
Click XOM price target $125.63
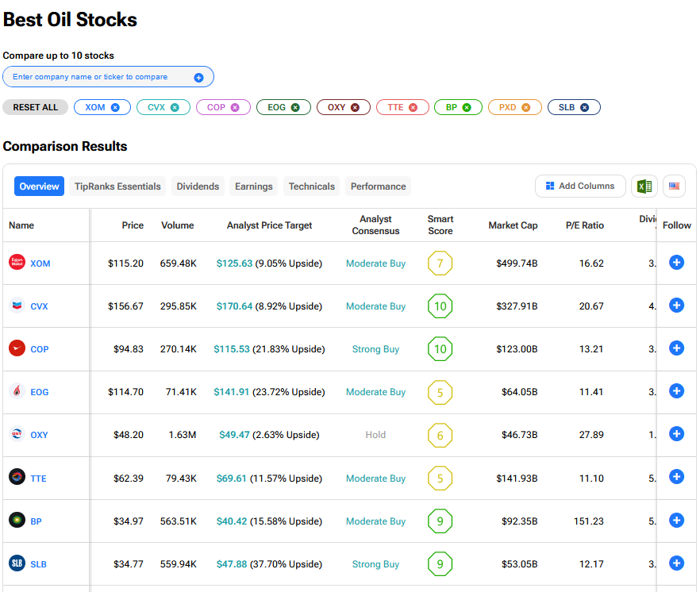[x=234, y=263]
